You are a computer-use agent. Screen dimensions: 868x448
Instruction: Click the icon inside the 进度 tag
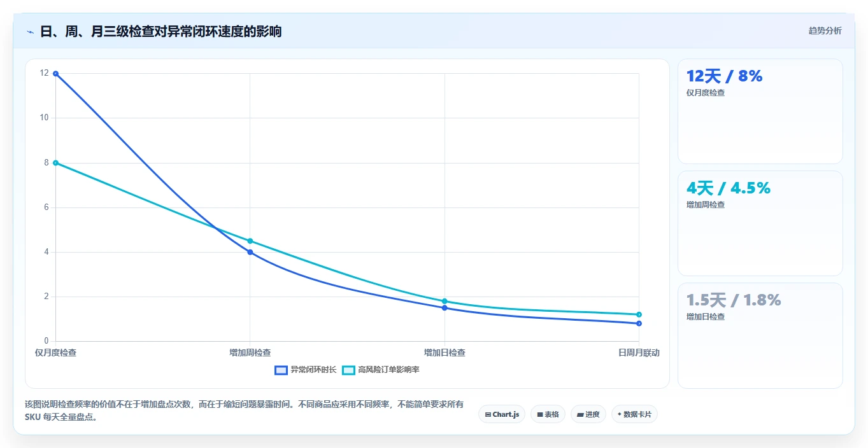[x=580, y=414]
